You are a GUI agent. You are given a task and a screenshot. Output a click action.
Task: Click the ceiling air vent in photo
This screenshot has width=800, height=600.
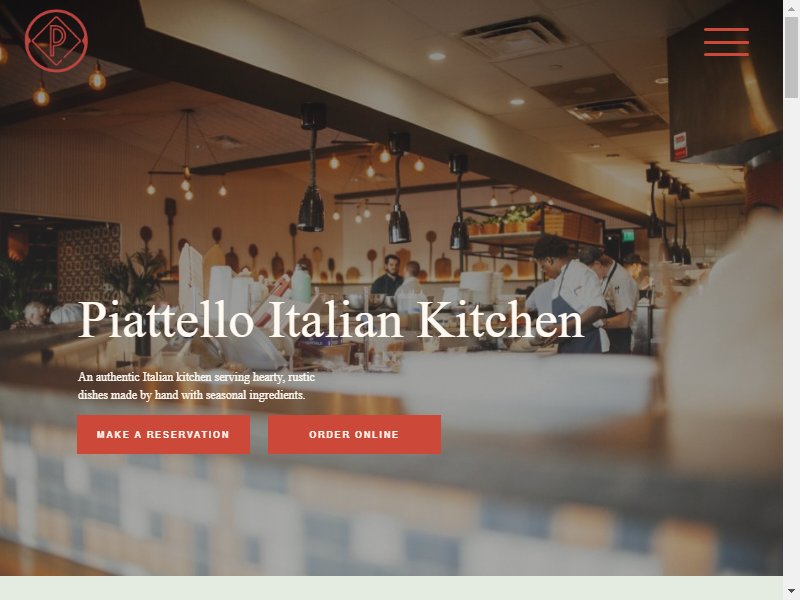tap(513, 37)
